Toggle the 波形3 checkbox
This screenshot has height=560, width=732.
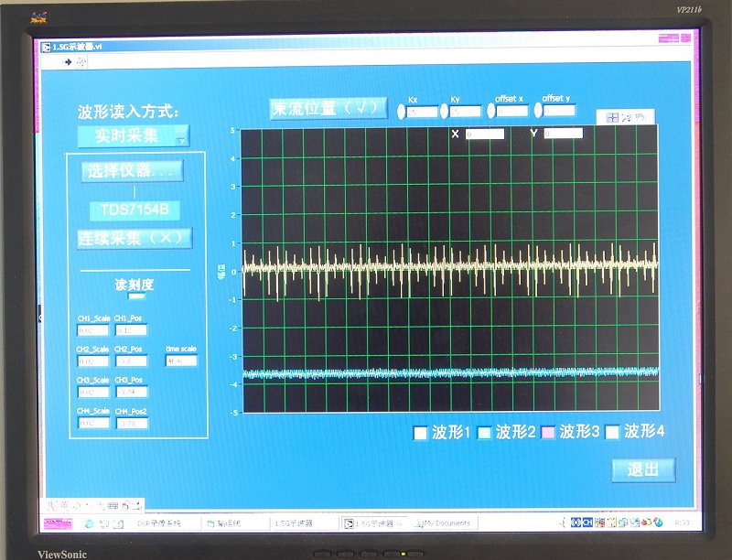[548, 433]
